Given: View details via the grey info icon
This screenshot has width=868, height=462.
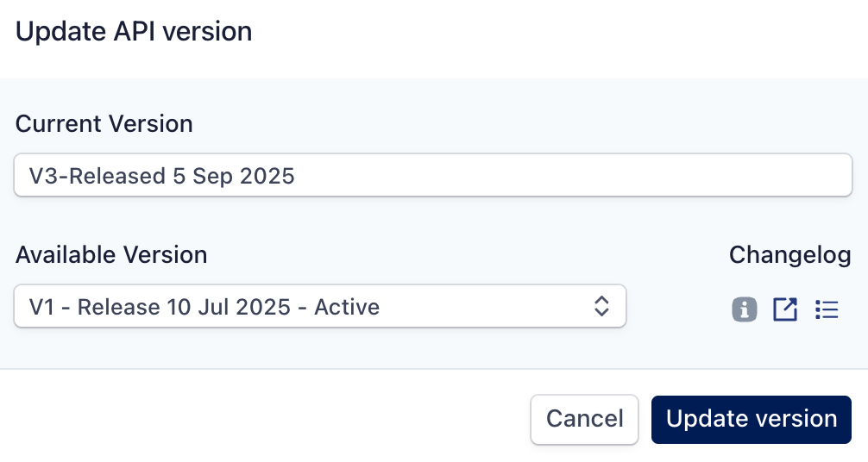Looking at the screenshot, I should pos(745,309).
